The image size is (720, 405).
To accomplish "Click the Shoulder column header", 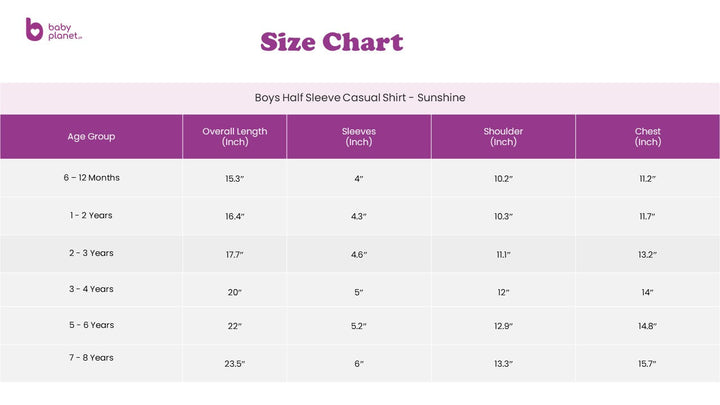I will pos(503,137).
